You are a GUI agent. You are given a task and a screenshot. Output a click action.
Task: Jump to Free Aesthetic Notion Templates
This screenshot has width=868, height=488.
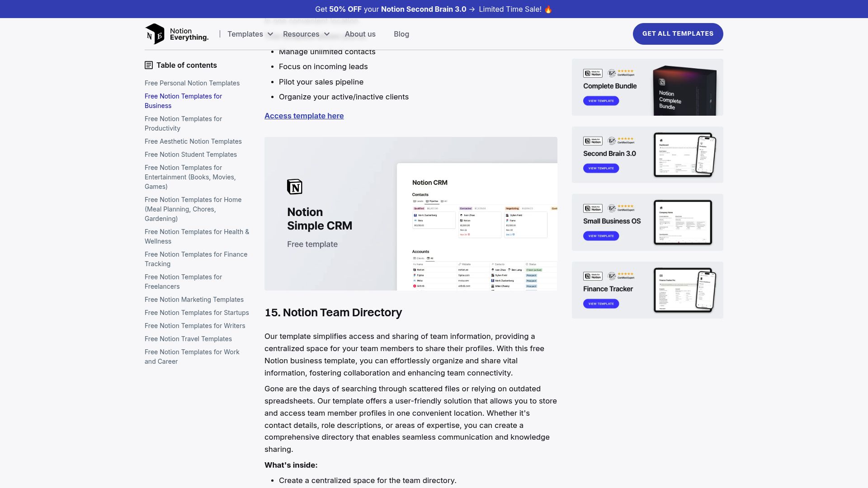click(193, 141)
